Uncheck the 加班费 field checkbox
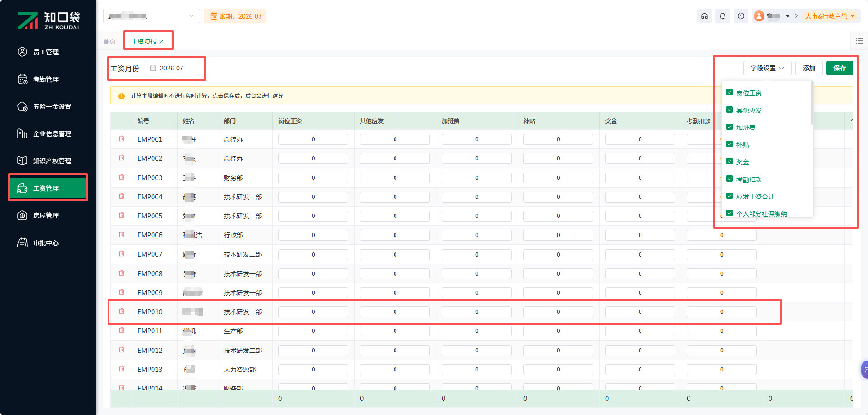Image resolution: width=868 pixels, height=415 pixels. 730,127
